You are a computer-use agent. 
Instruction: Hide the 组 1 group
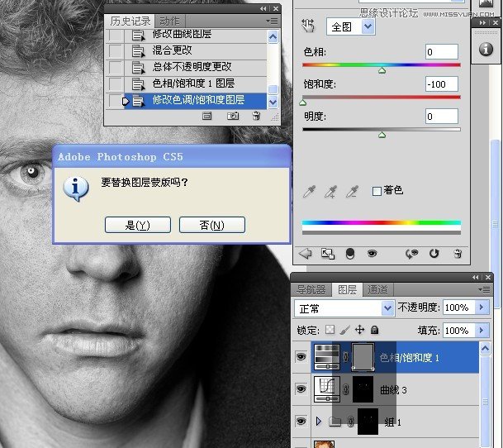pyautogui.click(x=301, y=421)
